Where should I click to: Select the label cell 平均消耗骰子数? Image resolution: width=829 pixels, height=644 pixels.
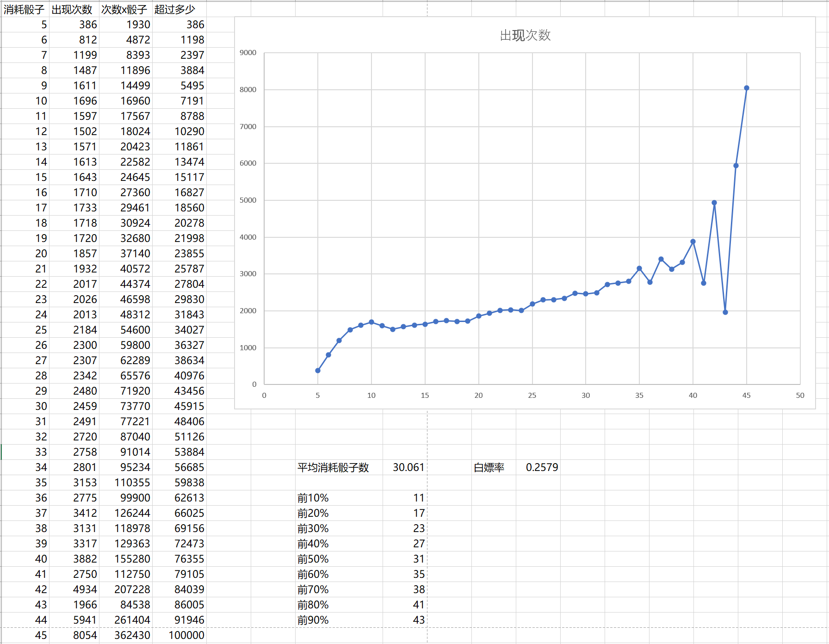click(x=339, y=467)
